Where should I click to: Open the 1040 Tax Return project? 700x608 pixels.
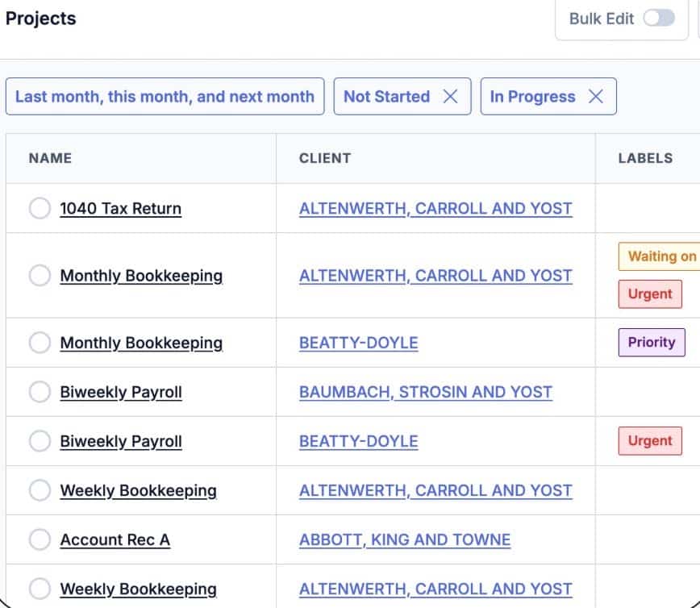pyautogui.click(x=120, y=208)
